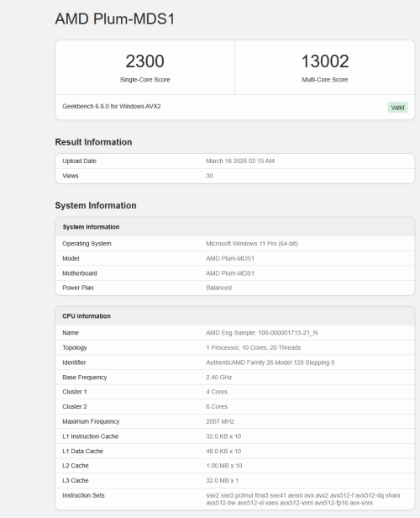Click the Base Frequency 2.40 GHz value

(x=219, y=378)
